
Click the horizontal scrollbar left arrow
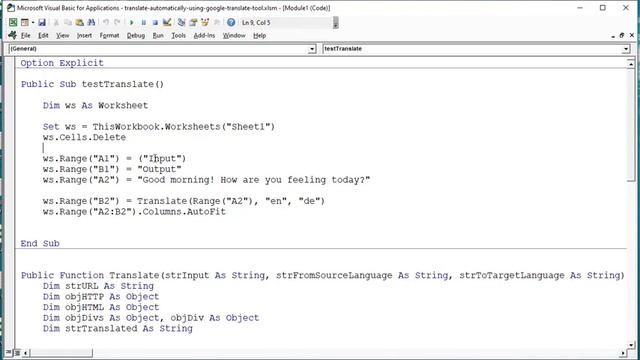(x=26, y=353)
